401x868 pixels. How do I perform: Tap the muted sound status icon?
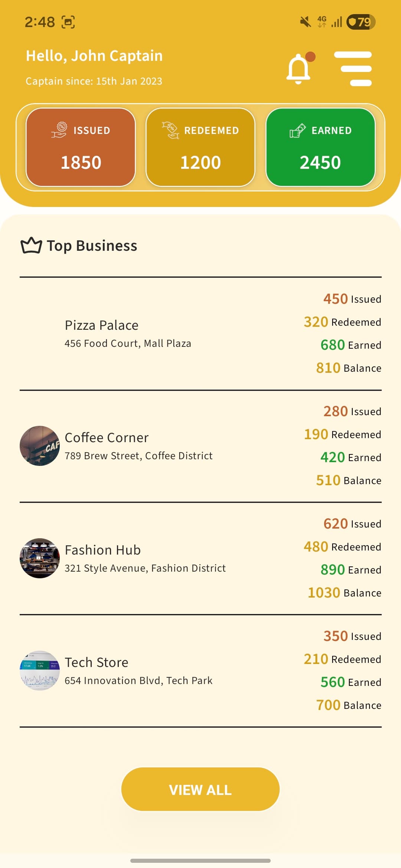click(x=305, y=22)
